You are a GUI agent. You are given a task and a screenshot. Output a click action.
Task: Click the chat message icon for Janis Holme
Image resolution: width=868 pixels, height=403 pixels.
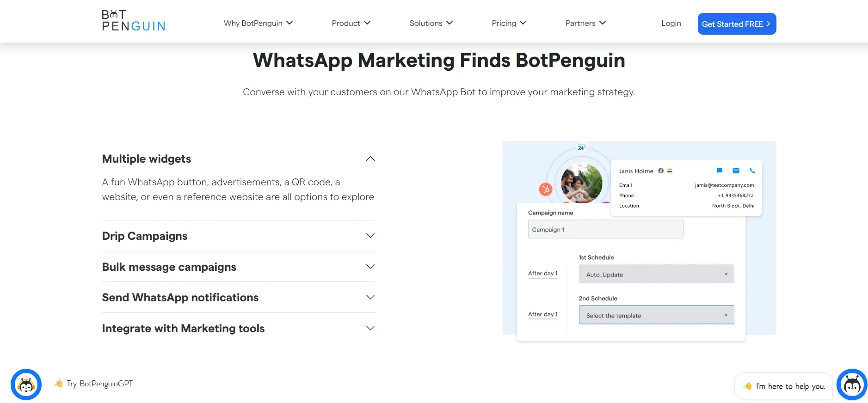pos(720,171)
